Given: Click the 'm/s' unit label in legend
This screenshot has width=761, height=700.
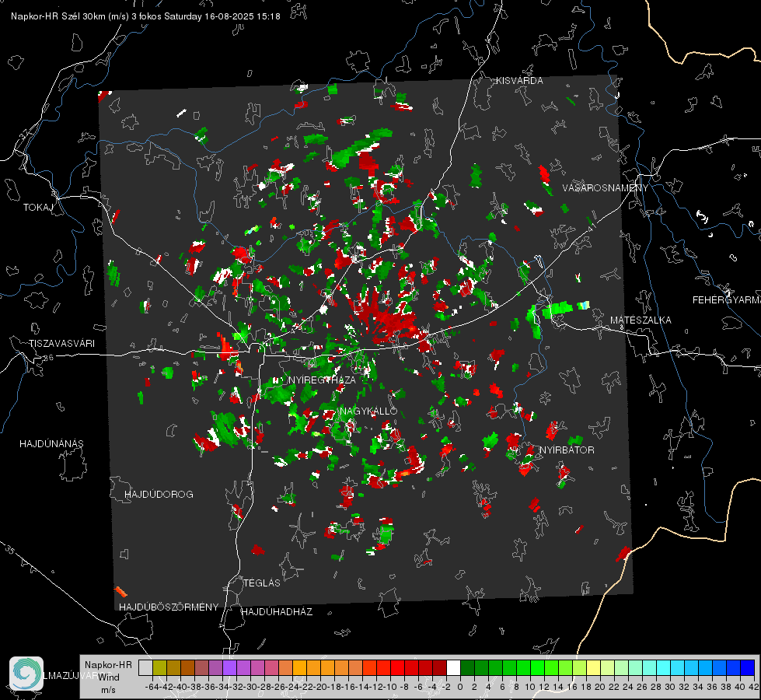Looking at the screenshot, I should pos(108,690).
